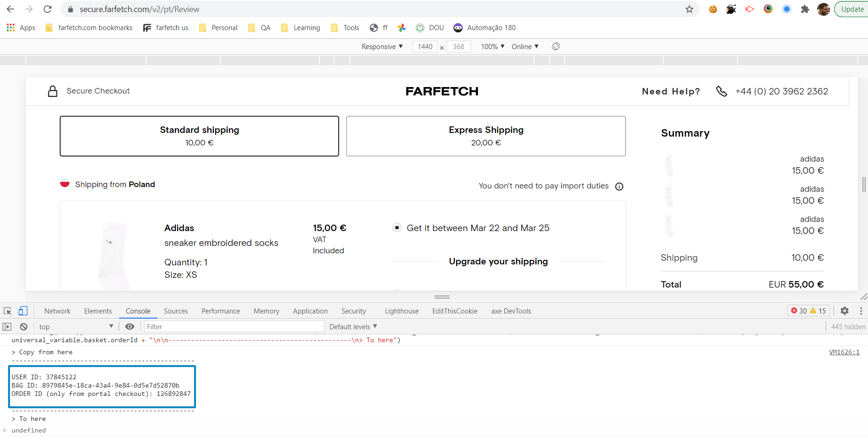Open the farfetch us bookmark
This screenshot has height=439, width=868.
[x=166, y=28]
